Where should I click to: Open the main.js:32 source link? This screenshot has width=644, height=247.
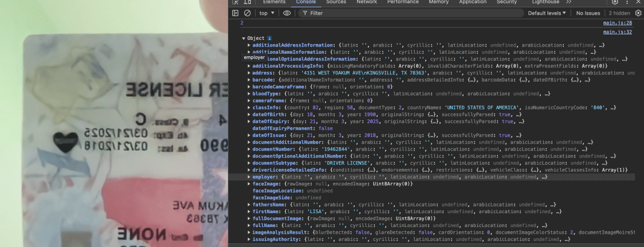(617, 32)
